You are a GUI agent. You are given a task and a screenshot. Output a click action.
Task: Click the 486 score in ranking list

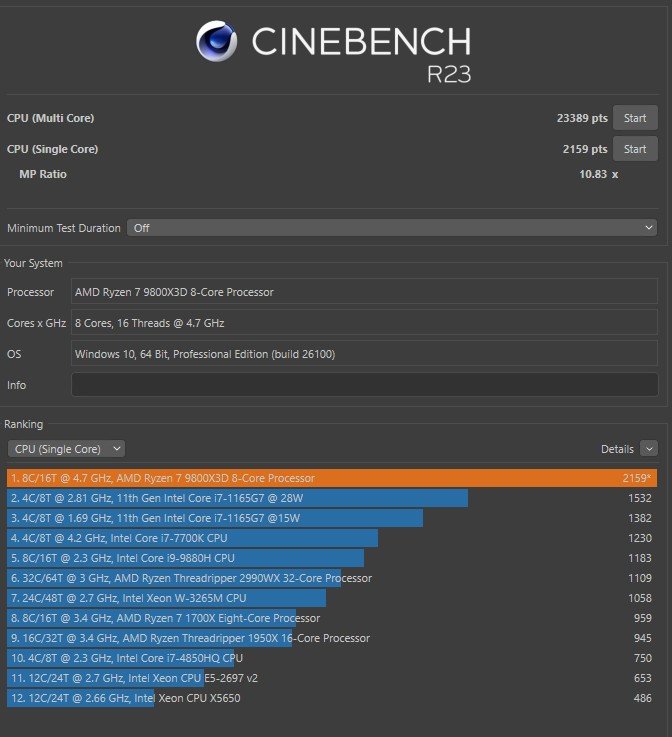point(642,698)
